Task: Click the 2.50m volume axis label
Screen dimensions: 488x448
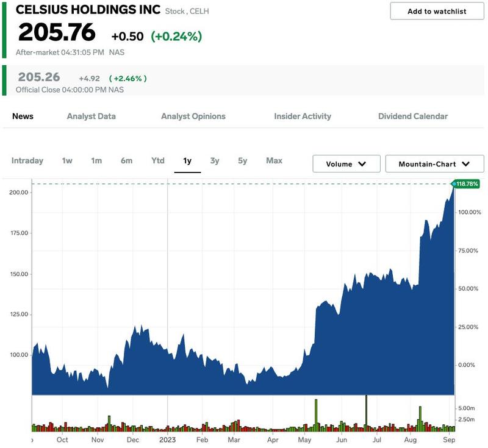Action: [x=467, y=419]
